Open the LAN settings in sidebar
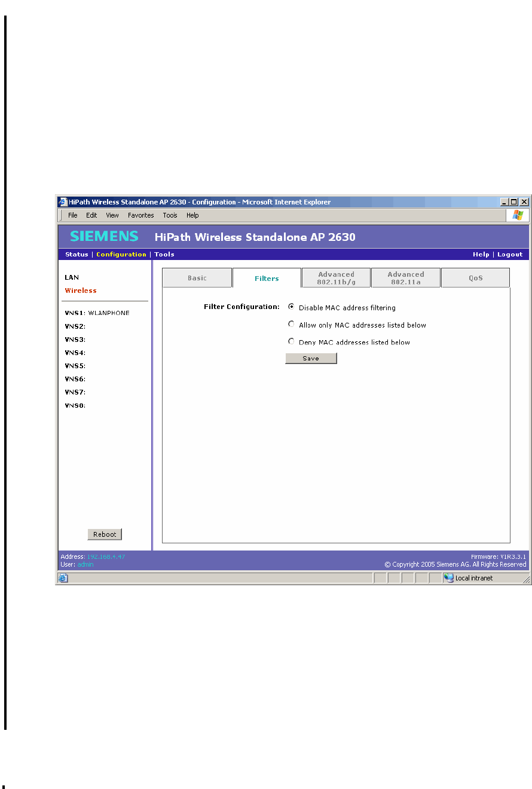The height and width of the screenshot is (789, 532). pos(72,277)
